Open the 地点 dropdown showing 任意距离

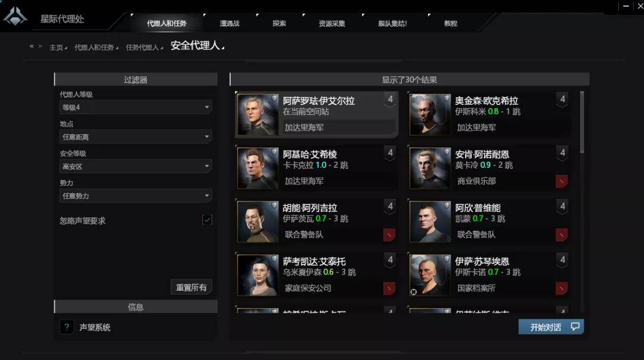click(x=135, y=137)
